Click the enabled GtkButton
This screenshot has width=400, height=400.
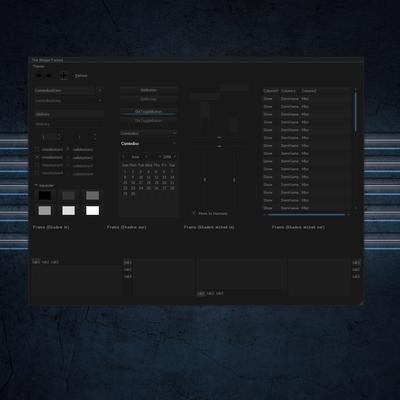[148, 90]
